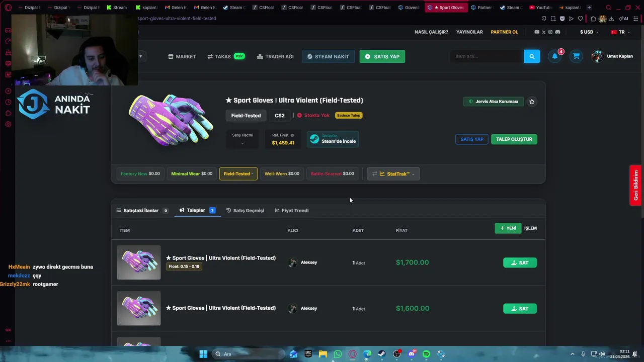Click the Opera browser logo menu
Viewport: 644px width, 362px height.
point(8,8)
